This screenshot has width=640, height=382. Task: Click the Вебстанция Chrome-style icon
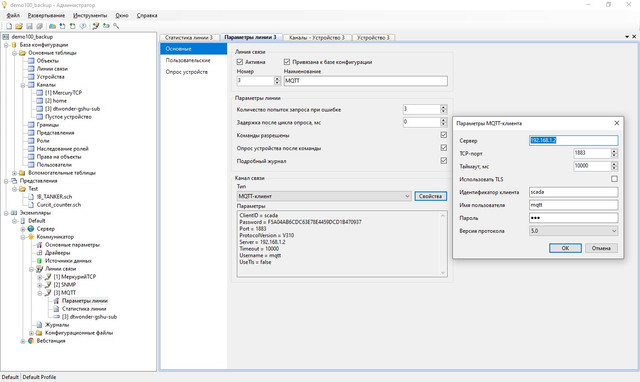click(31, 341)
